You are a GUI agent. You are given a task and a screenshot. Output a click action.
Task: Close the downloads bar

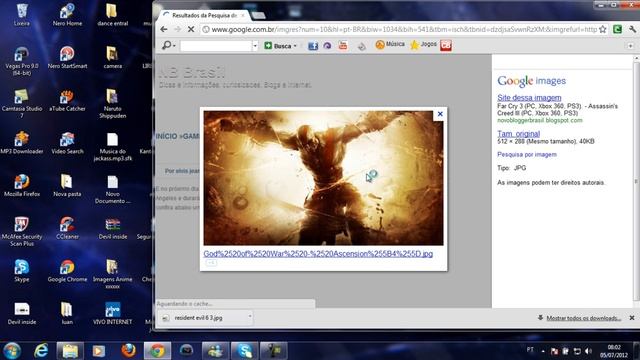632,318
